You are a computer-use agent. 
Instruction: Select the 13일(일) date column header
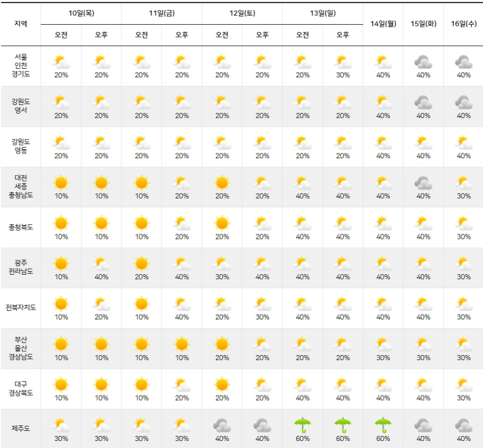pyautogui.click(x=322, y=13)
